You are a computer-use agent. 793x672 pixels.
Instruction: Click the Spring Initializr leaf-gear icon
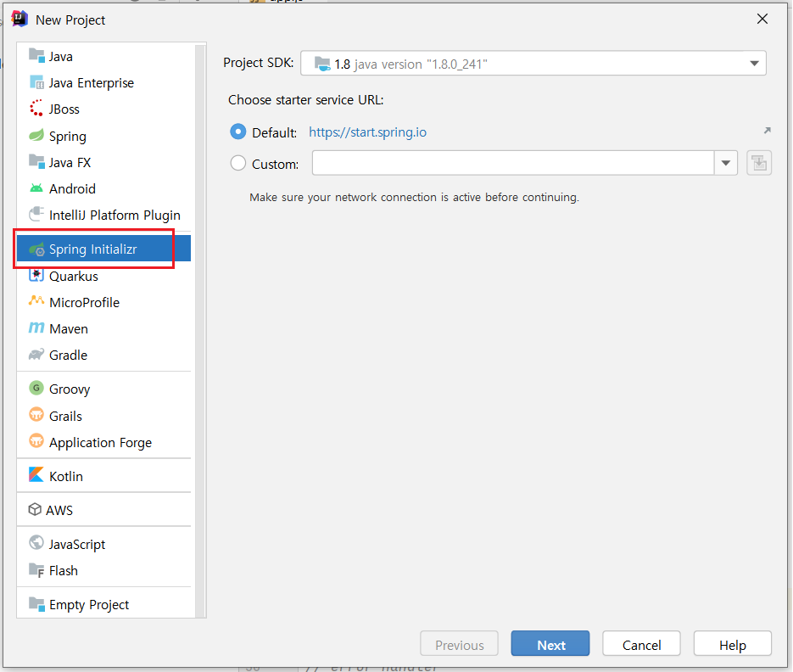(36, 249)
